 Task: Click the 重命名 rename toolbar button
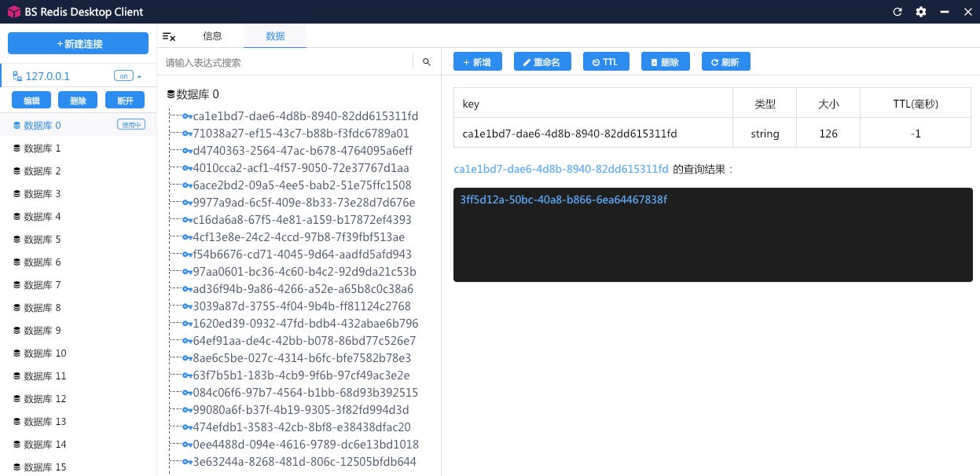542,61
